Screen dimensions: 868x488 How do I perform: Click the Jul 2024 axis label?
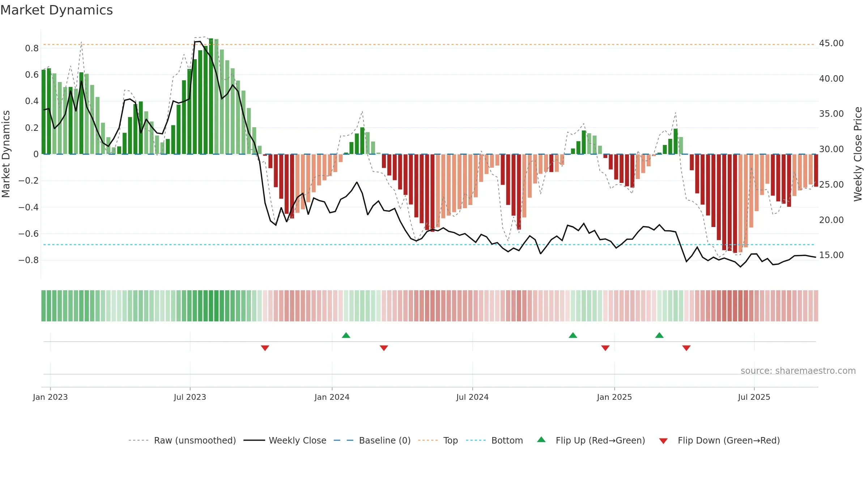point(472,397)
